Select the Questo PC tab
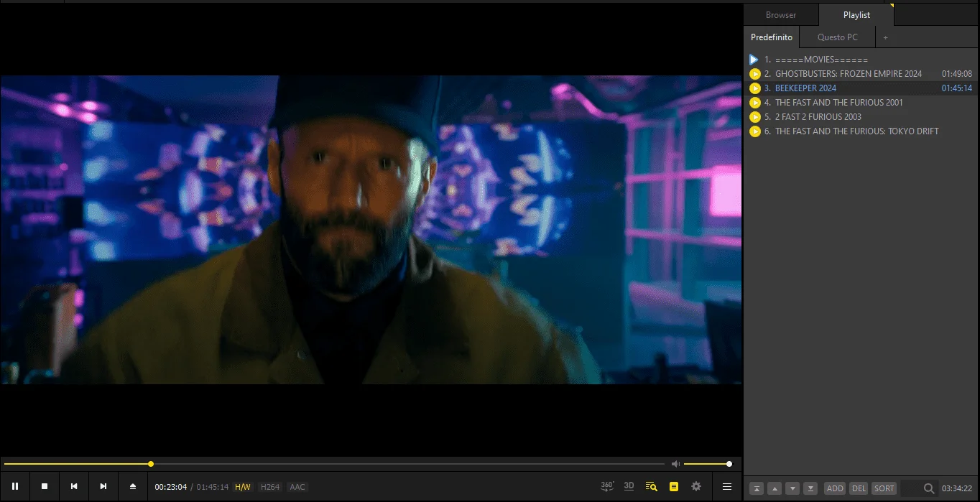 click(x=838, y=37)
